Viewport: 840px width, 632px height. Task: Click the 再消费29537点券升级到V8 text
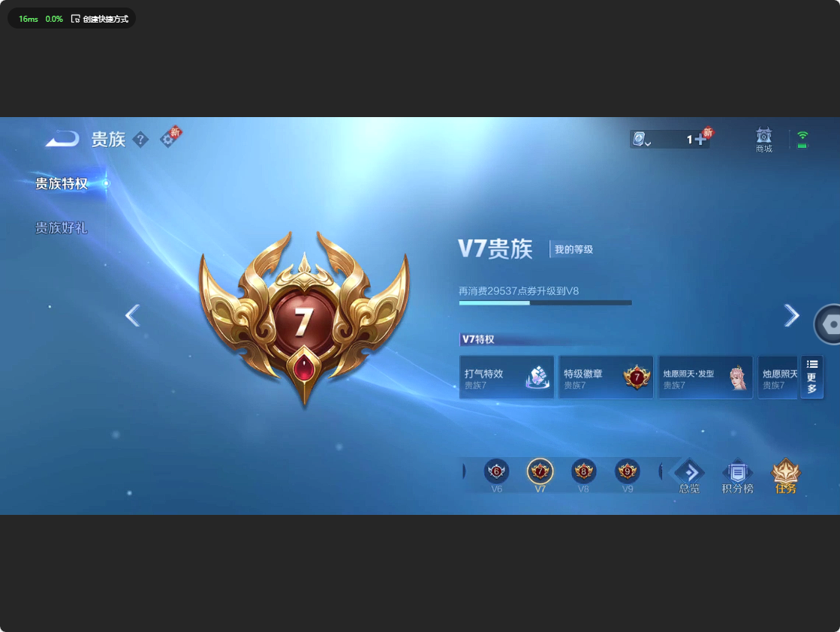pyautogui.click(x=519, y=290)
